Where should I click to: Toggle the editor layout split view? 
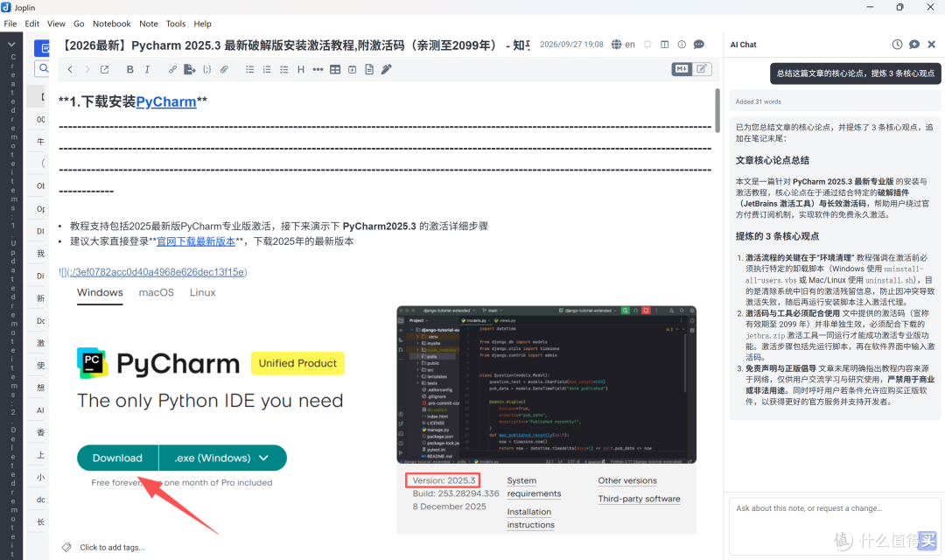click(x=665, y=45)
